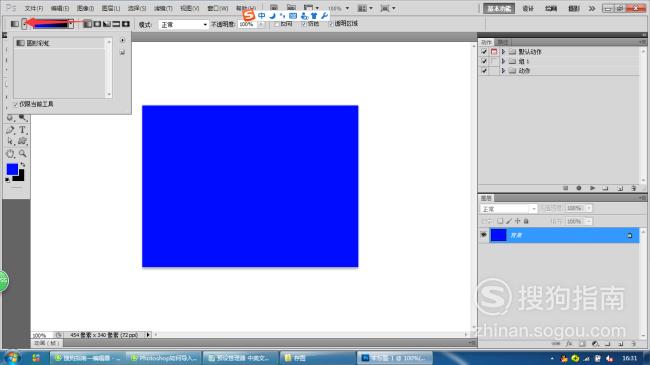Swap foreground and background colors
The image size is (650, 365).
tap(23, 165)
